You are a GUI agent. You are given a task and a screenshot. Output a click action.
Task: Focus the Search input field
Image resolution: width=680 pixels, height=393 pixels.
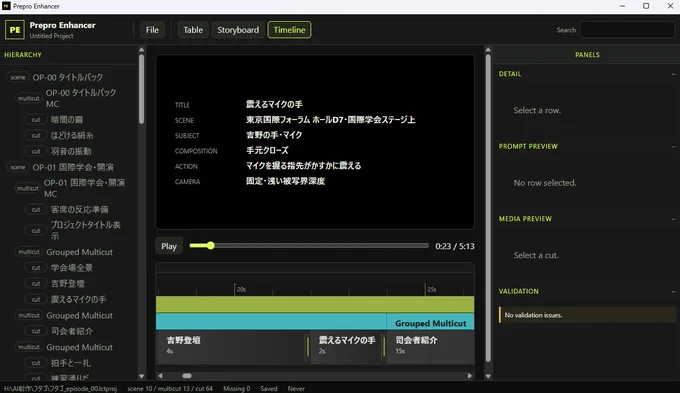click(x=628, y=30)
